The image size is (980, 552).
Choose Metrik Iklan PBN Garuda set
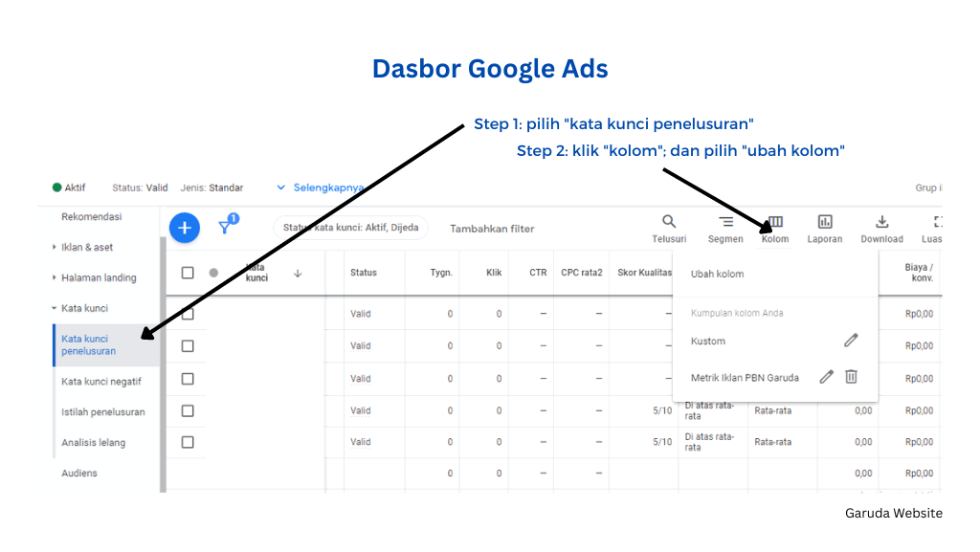(745, 378)
